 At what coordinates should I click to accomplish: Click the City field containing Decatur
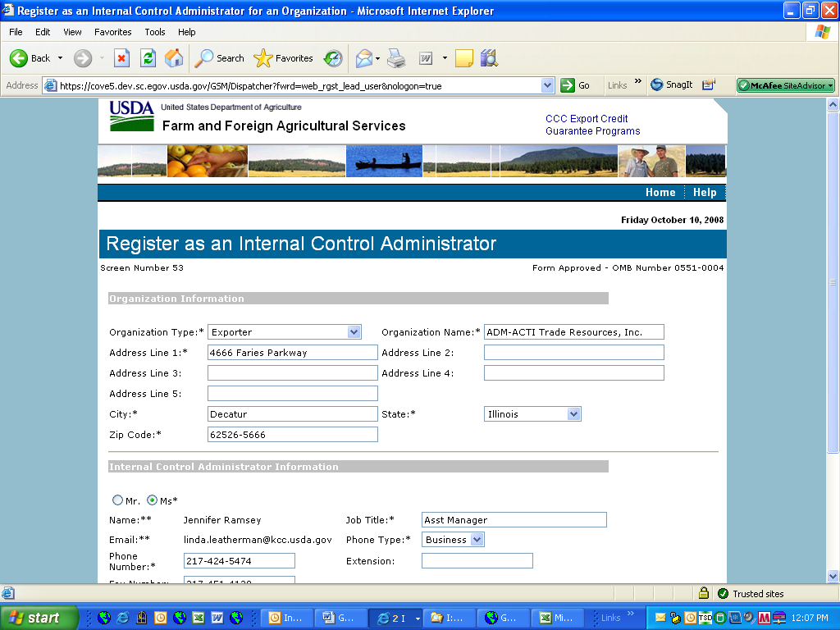(x=293, y=414)
